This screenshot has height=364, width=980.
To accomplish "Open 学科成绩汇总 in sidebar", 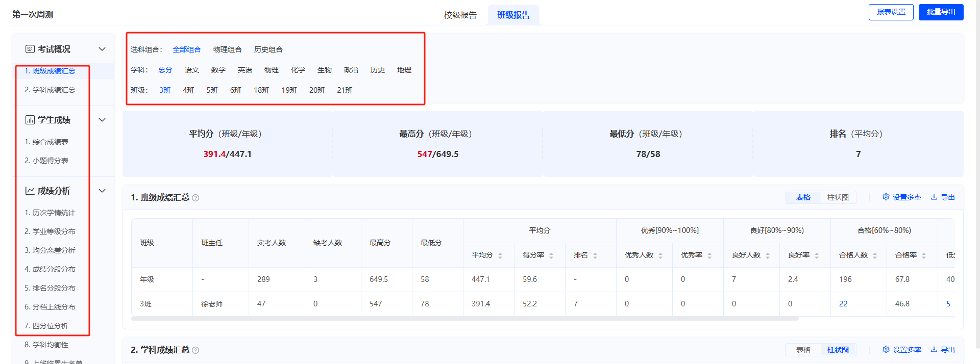I will pyautogui.click(x=50, y=90).
